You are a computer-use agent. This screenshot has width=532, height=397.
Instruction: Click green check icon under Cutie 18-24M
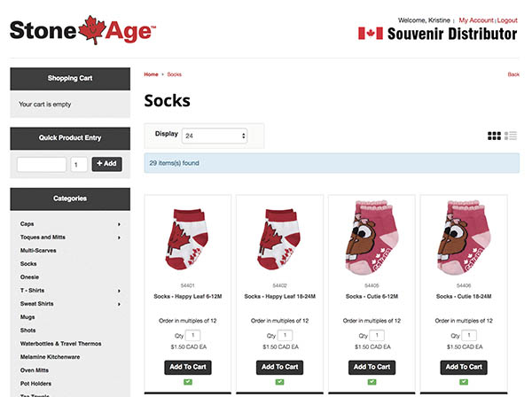pos(464,382)
